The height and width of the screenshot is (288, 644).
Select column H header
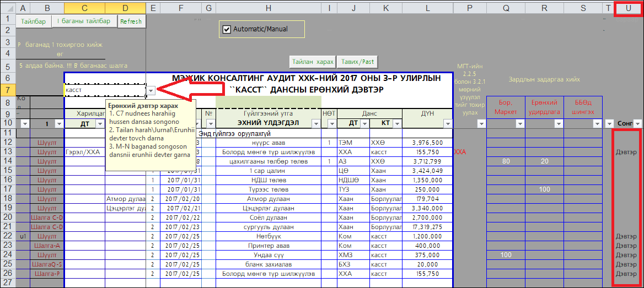point(269,7)
